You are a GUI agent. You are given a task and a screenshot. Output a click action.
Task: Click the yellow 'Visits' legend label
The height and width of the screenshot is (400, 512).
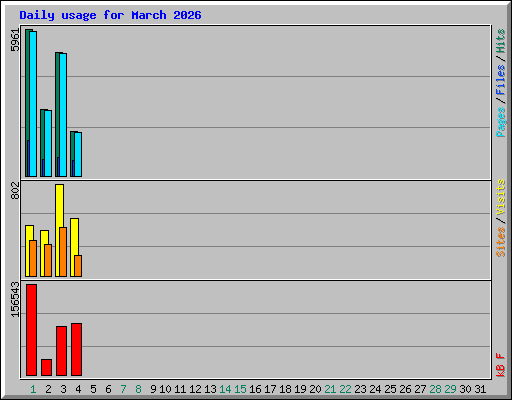point(500,197)
